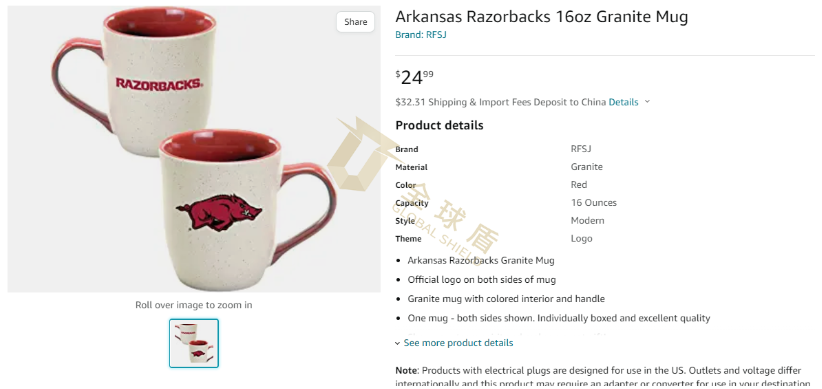
Task: Click the product title Arkansas Razorbacks 16oz Granite Mug
Action: 542,17
